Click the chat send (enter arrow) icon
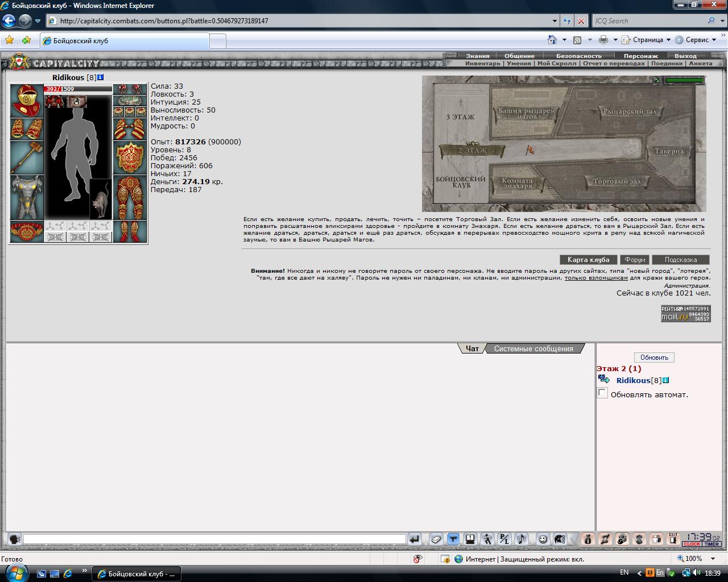728x582 pixels. point(415,539)
